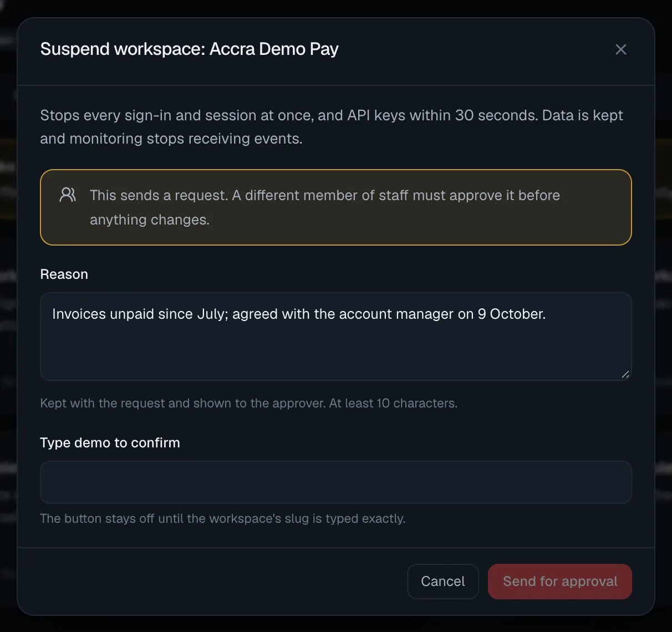Click the description starting Stops every sign-in
The width and height of the screenshot is (672, 632).
click(x=332, y=127)
